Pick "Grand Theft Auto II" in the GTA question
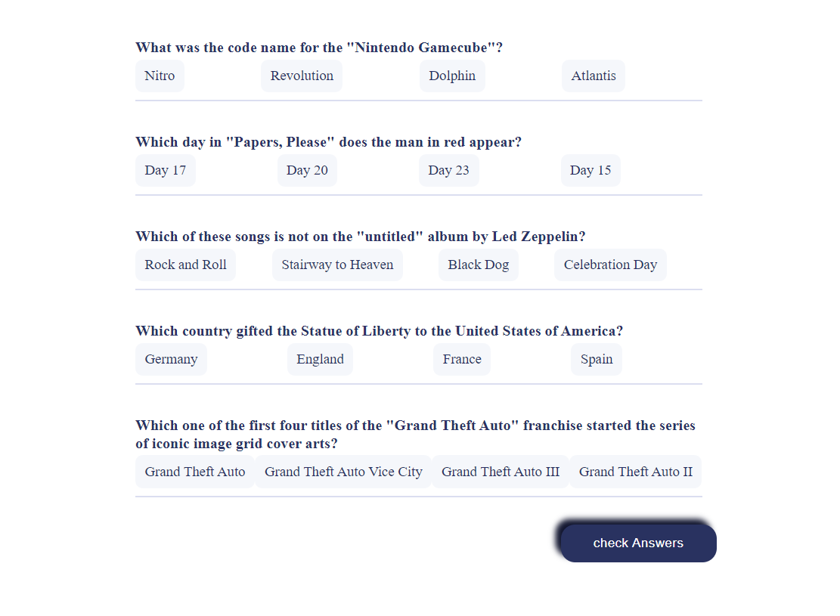Image resolution: width=840 pixels, height=616 pixels. click(636, 471)
